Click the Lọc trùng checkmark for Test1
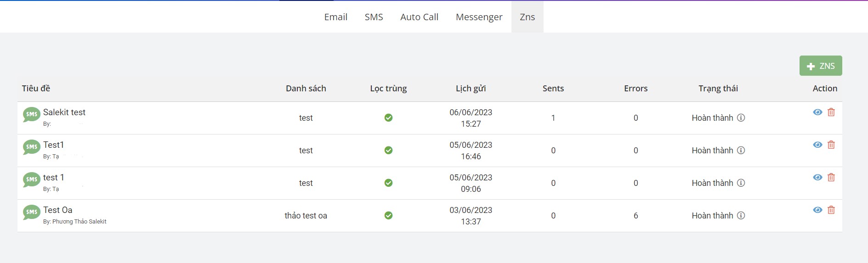This screenshot has height=263, width=868. tap(388, 150)
